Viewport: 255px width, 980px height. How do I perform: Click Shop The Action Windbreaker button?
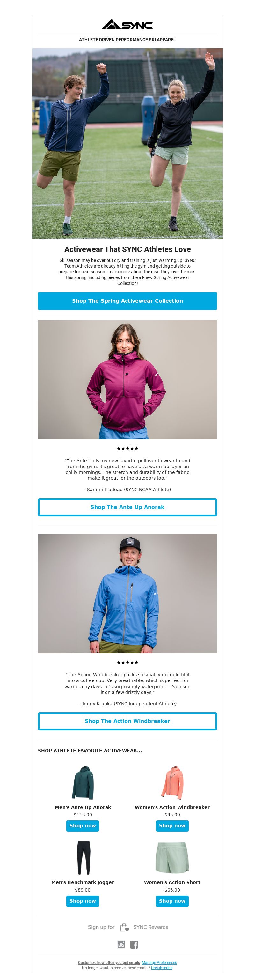[127, 721]
